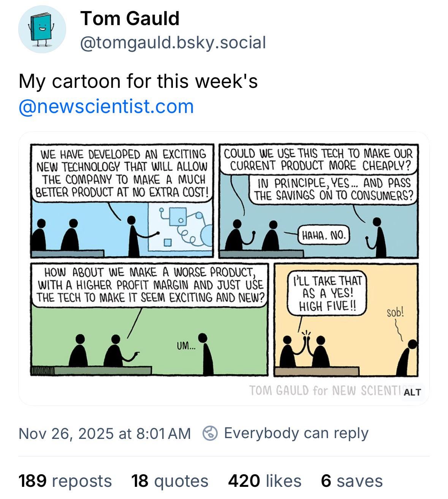
Task: Click the yellow high-five cartoon panel
Action: 345,342
